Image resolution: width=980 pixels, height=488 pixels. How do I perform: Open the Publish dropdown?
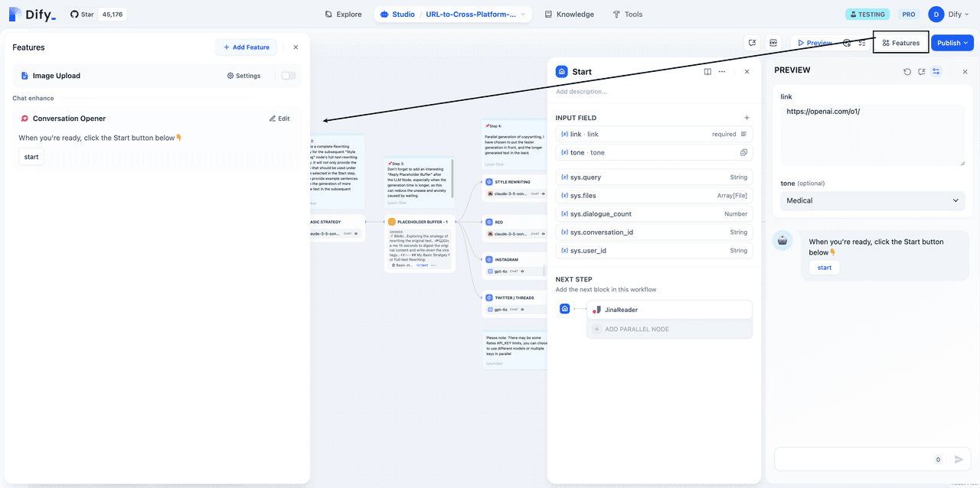(952, 43)
